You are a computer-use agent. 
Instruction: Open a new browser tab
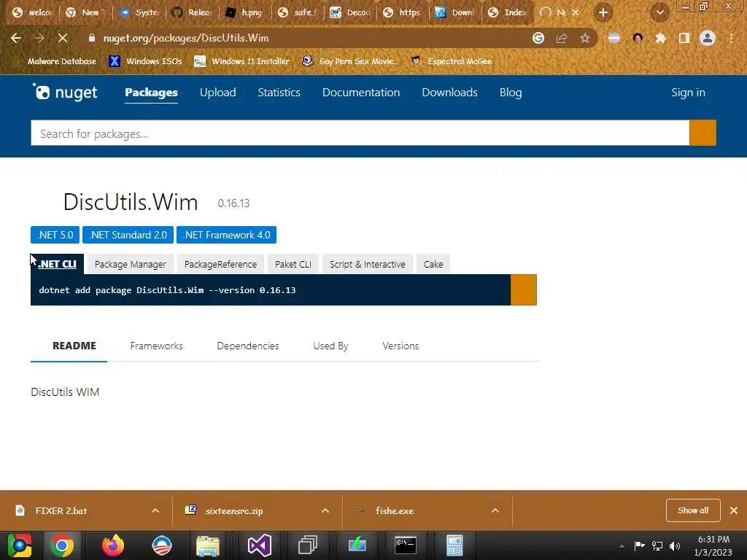coord(603,13)
